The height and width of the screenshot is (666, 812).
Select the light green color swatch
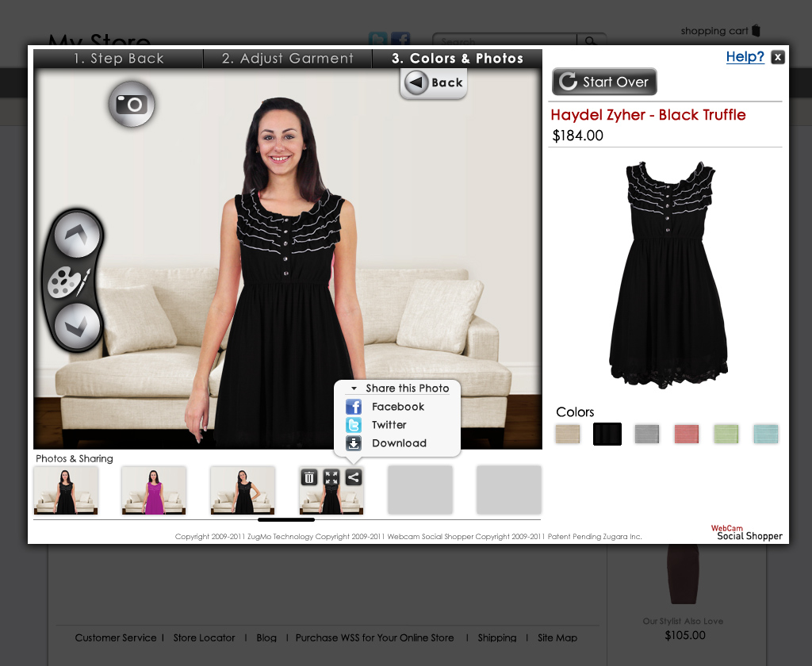(x=726, y=434)
